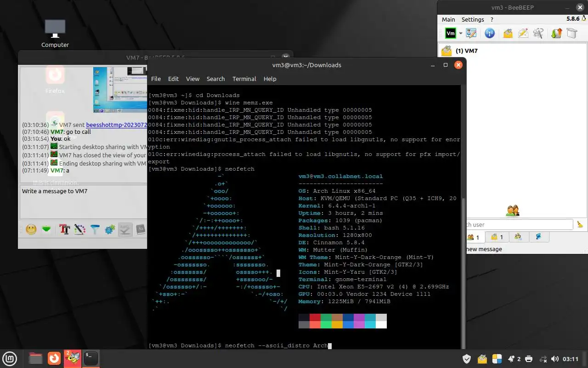The height and width of the screenshot is (368, 588).
Task: Click the write message envelope-with-pencil icon
Action: [523, 33]
